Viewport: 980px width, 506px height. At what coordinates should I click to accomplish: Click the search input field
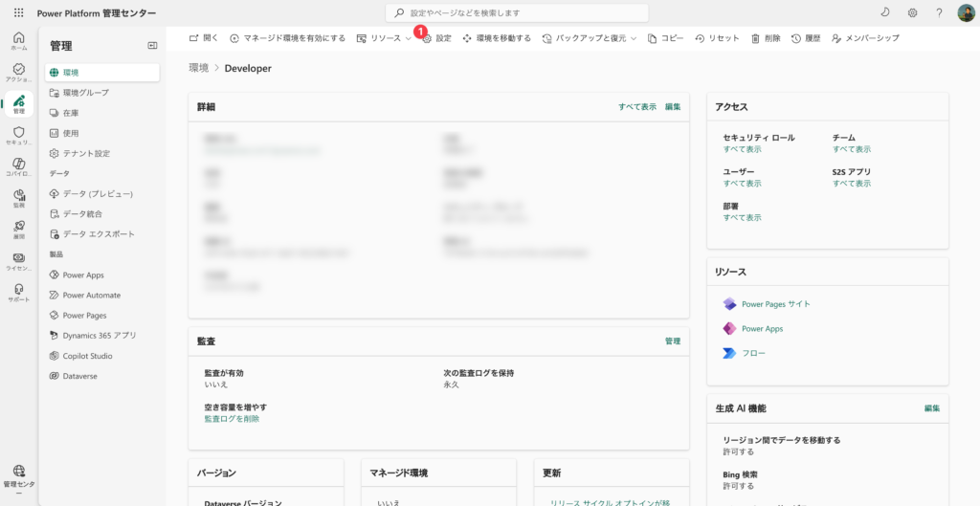(x=517, y=13)
